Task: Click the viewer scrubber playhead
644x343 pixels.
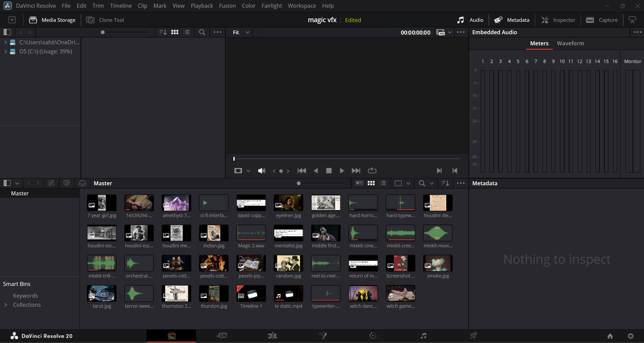Action: [x=234, y=159]
